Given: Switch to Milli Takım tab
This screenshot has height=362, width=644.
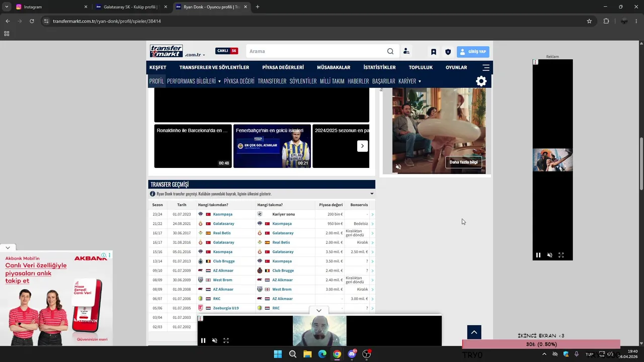Looking at the screenshot, I should [332, 81].
